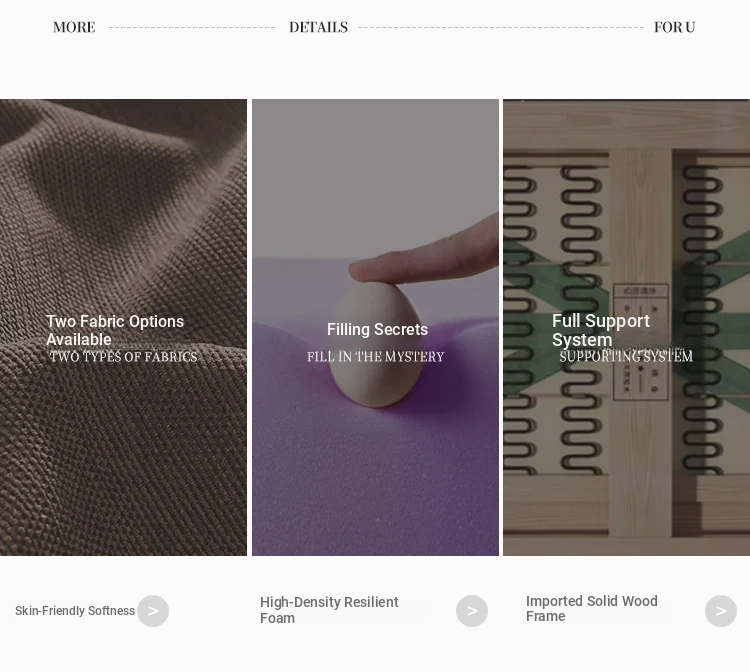Click the 'TWO TYPES OF FABRICS' subtitle

(123, 357)
